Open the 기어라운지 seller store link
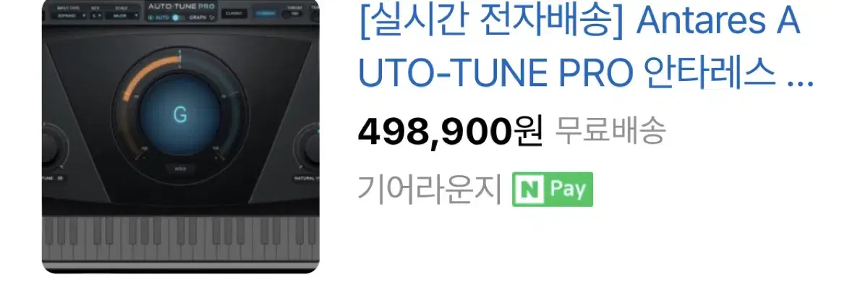The height and width of the screenshot is (293, 868). [430, 190]
